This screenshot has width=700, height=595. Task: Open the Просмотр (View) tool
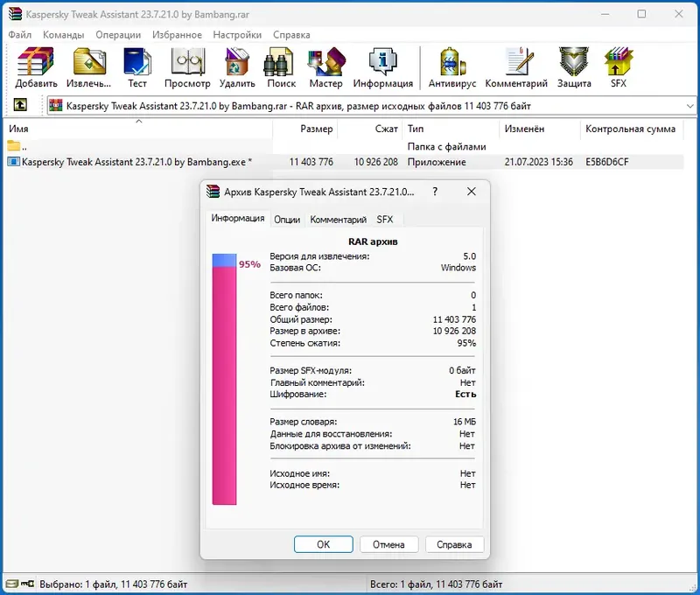pos(187,67)
